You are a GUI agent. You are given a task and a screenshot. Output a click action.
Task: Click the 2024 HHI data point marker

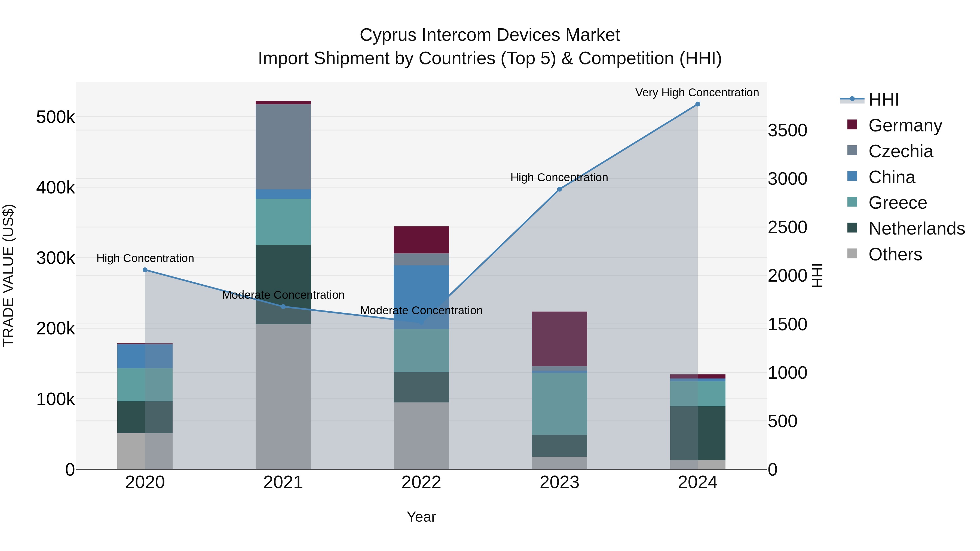point(697,104)
